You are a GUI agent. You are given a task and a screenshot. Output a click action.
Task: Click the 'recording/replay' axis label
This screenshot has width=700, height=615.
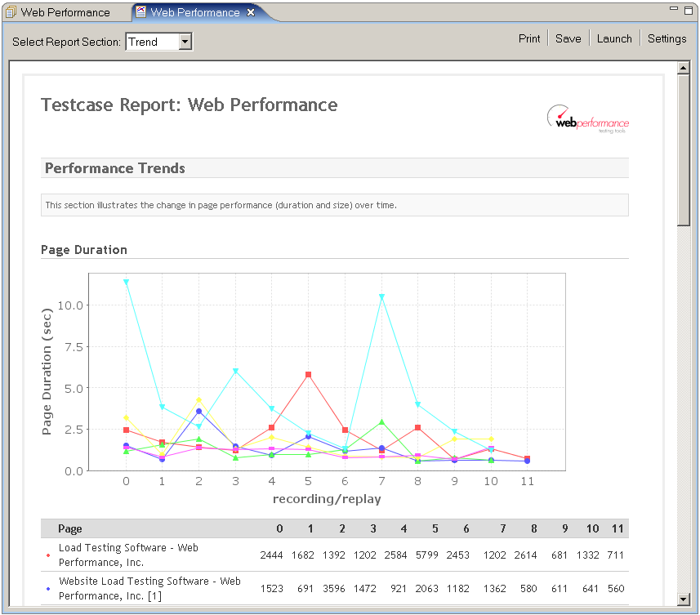327,499
